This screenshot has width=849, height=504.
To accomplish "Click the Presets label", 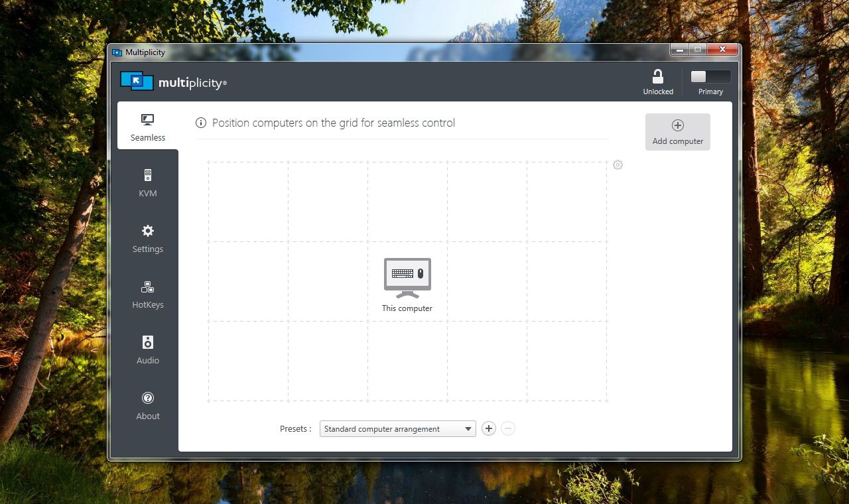I will [x=294, y=428].
